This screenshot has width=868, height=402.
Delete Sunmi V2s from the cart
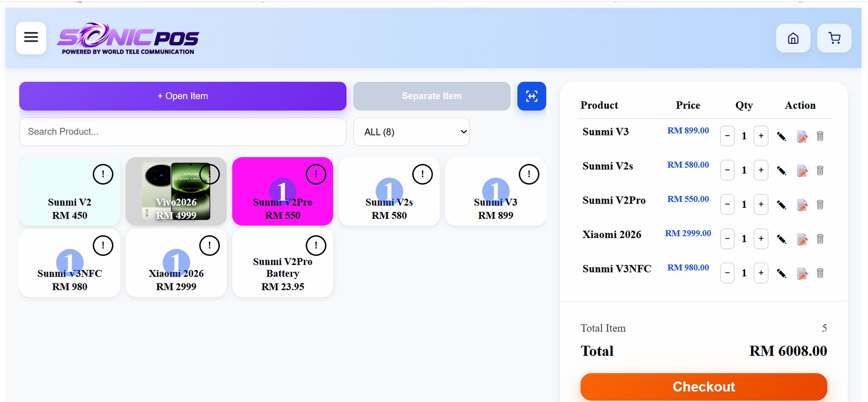820,171
